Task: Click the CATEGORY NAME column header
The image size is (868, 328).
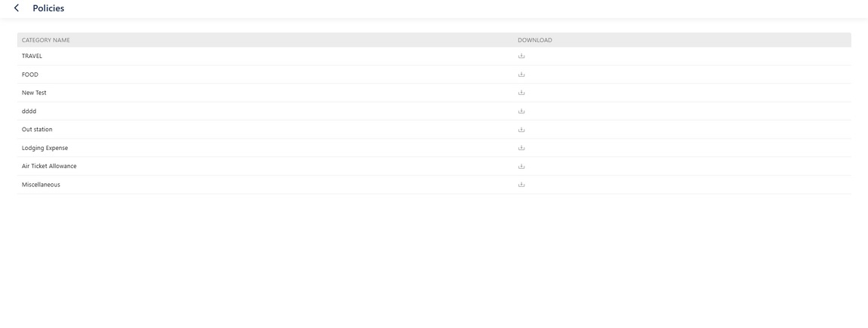Action: [46, 40]
